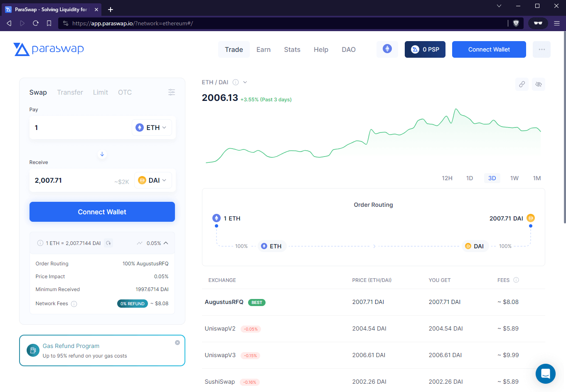This screenshot has width=566, height=392.
Task: Open the DAI token selector dropdown
Action: [153, 180]
